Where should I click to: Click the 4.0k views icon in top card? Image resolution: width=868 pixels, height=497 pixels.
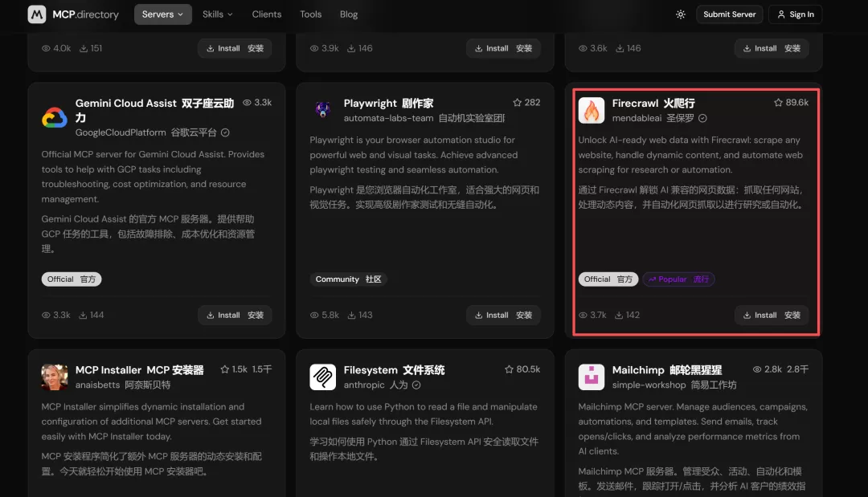pyautogui.click(x=46, y=49)
